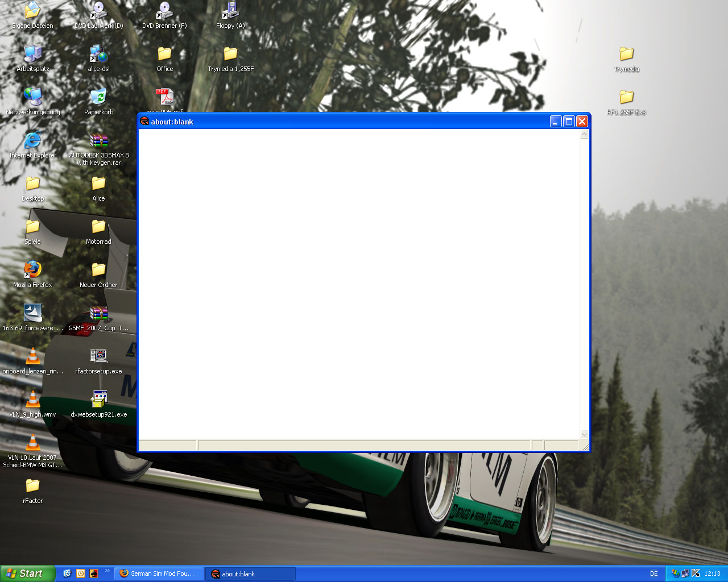The height and width of the screenshot is (582, 728).
Task: Open the DE language bar selector
Action: pyautogui.click(x=653, y=573)
